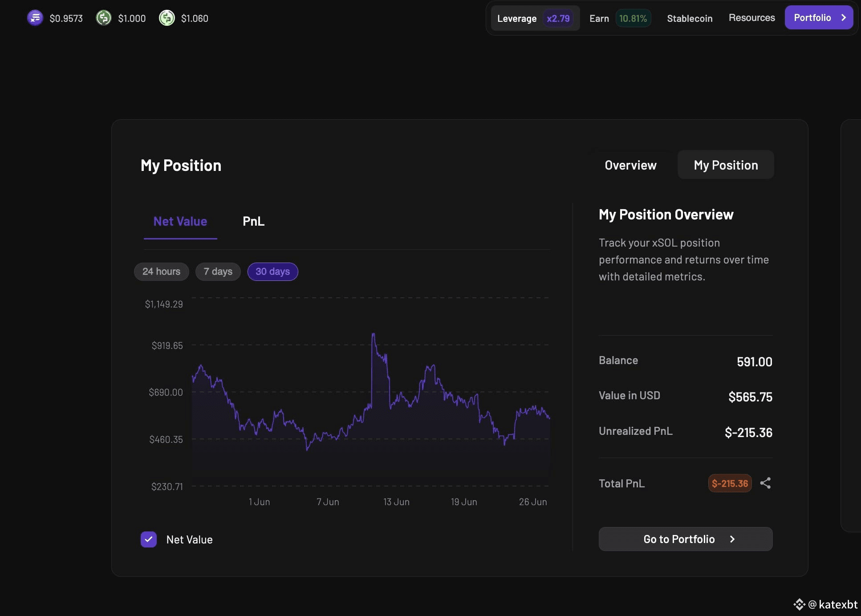
Task: Open the Stablecoin navigation link
Action: tap(690, 18)
